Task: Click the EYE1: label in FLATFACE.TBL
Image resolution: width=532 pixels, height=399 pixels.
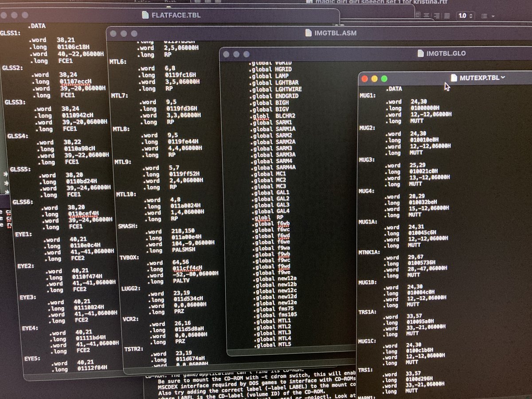Action: [x=23, y=234]
